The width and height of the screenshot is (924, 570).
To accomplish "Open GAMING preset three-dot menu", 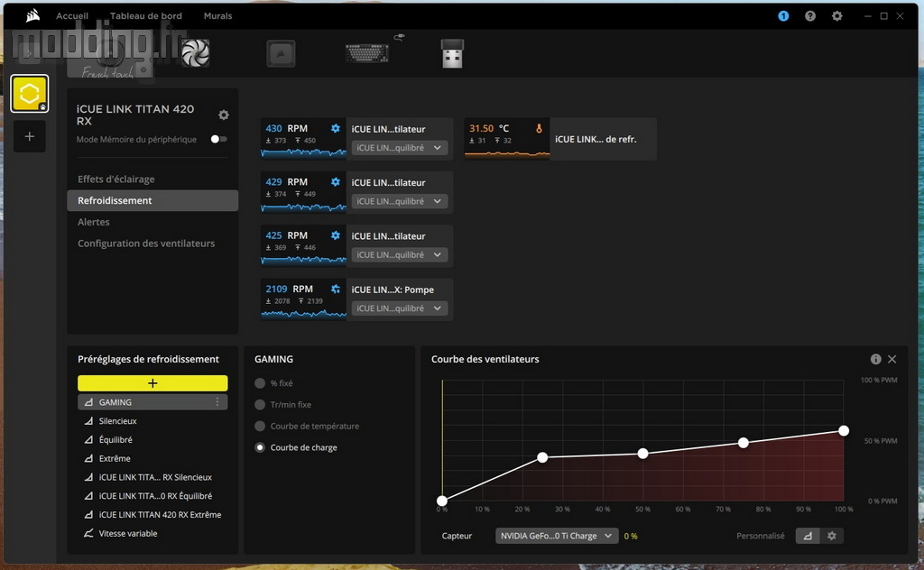I will [217, 402].
